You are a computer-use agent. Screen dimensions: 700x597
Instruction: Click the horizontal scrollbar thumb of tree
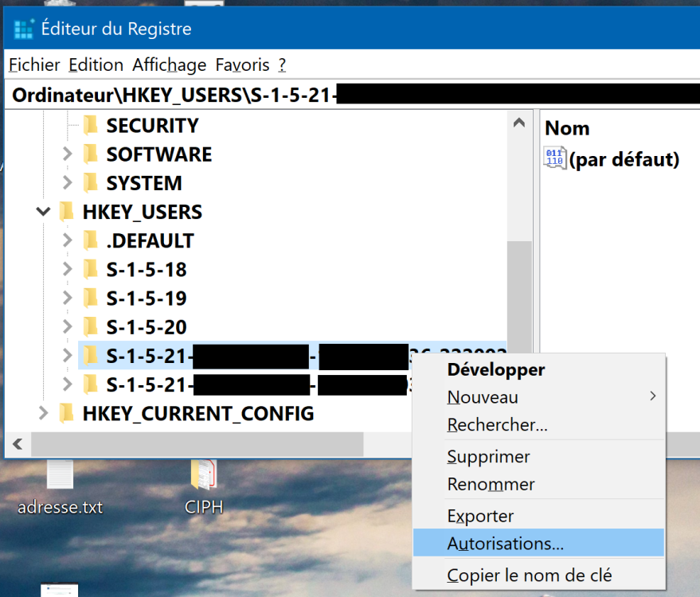[x=197, y=444]
